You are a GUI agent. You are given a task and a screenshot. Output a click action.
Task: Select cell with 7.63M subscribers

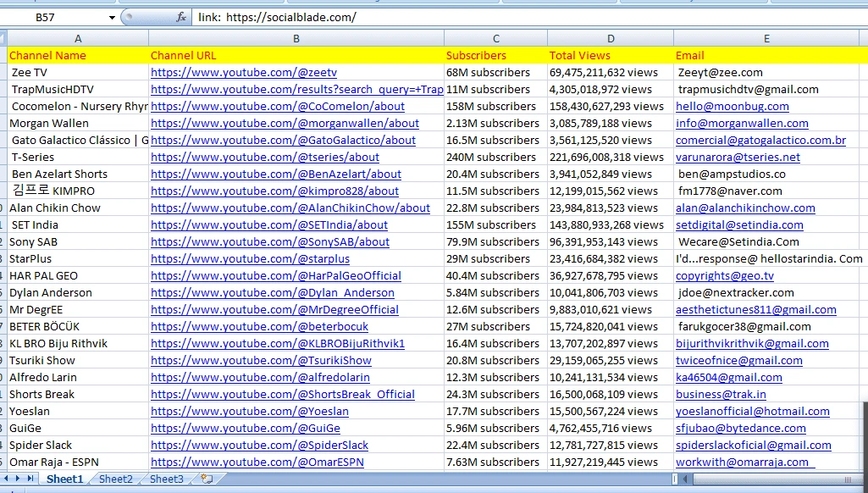pyautogui.click(x=496, y=462)
